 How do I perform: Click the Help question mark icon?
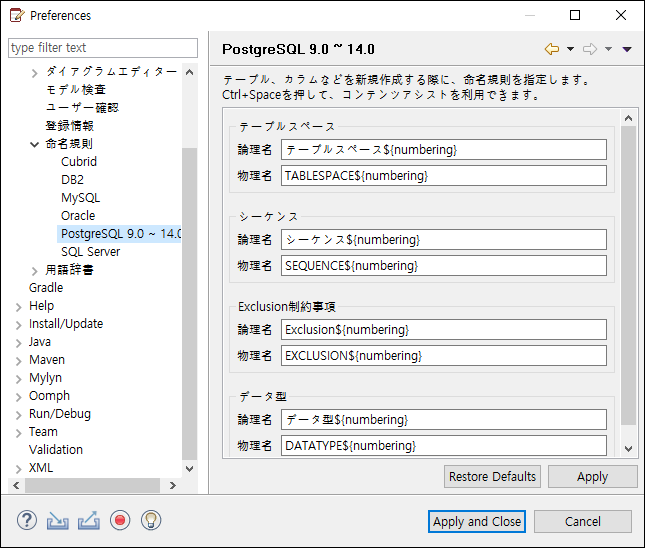click(27, 520)
